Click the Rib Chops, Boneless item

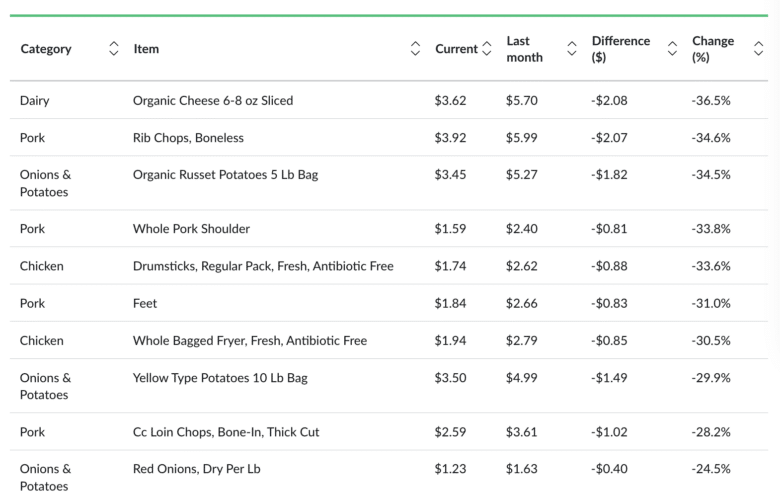tap(188, 137)
